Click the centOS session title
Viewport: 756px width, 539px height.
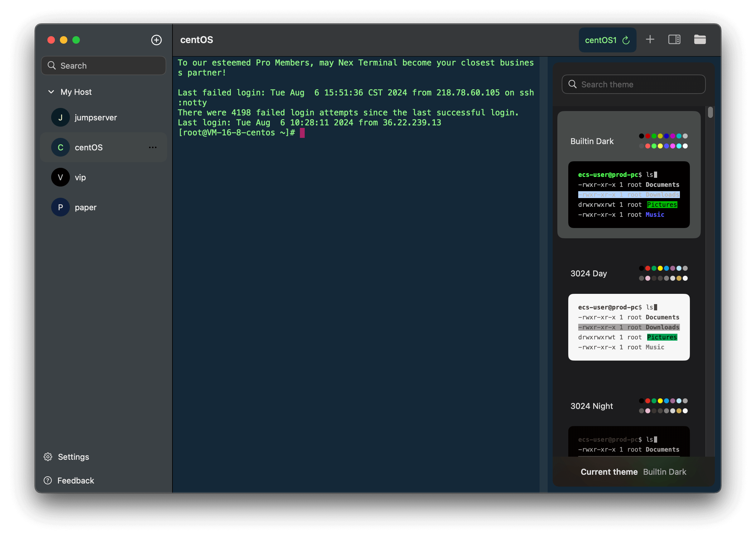196,40
